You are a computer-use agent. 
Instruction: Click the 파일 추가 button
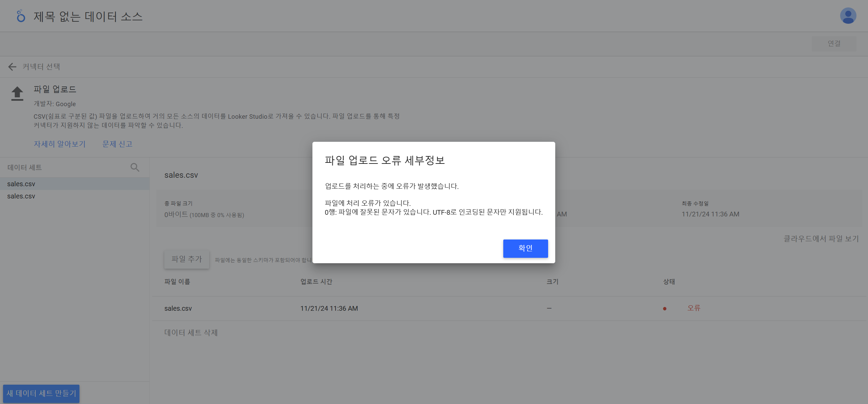187,259
